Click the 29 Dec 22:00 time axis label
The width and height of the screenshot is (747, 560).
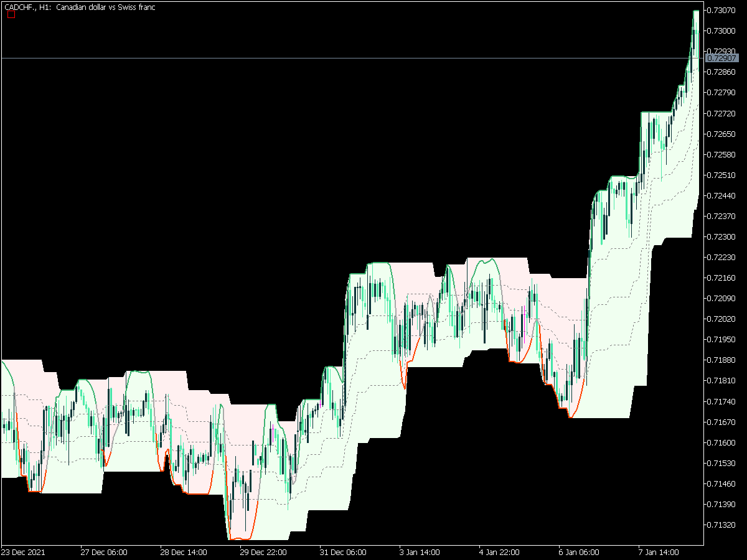point(263,552)
